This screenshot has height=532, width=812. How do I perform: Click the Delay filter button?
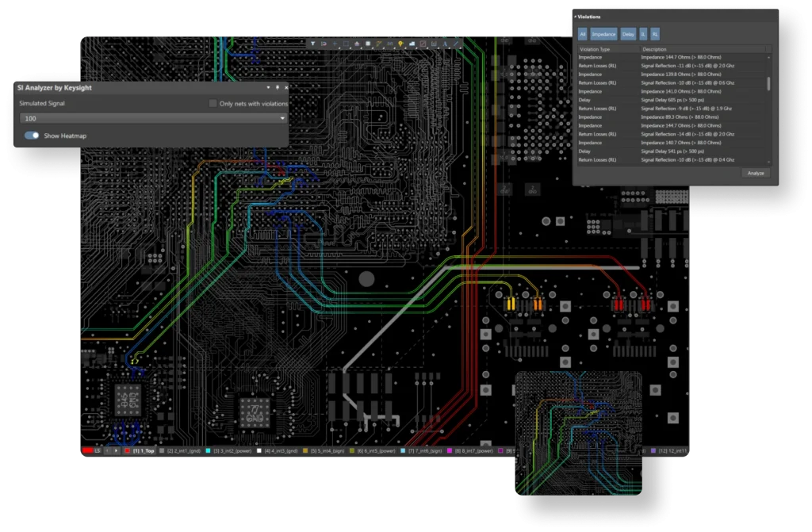[x=628, y=34]
